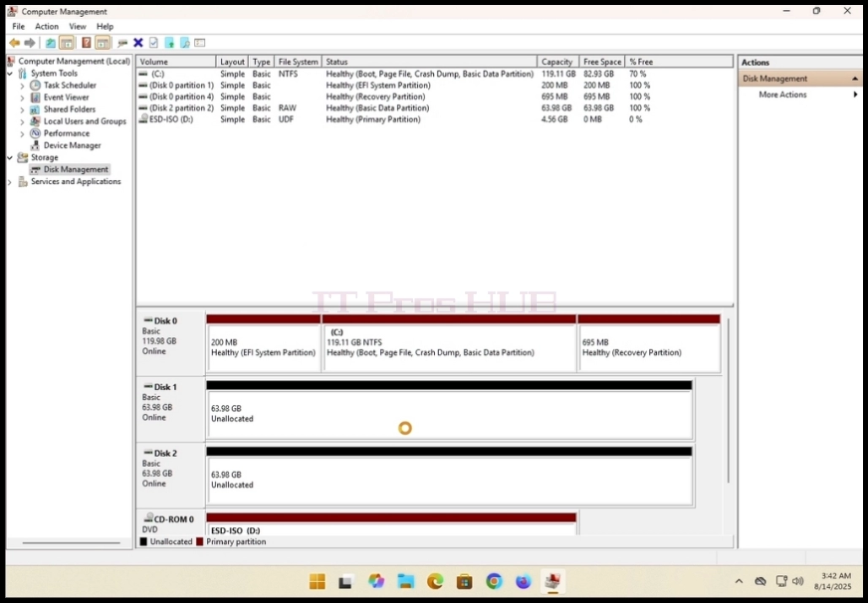Sort by the File System column header
This screenshot has width=868, height=603.
[x=298, y=62]
